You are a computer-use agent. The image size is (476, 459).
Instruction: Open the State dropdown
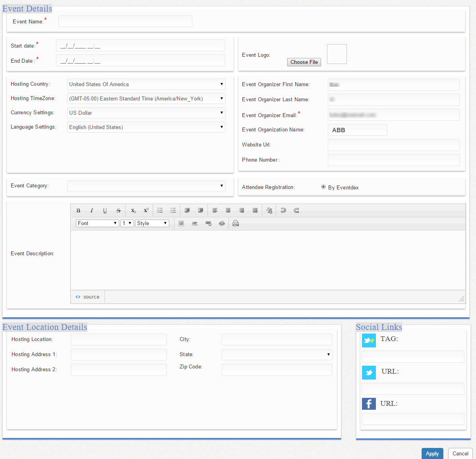tap(277, 354)
